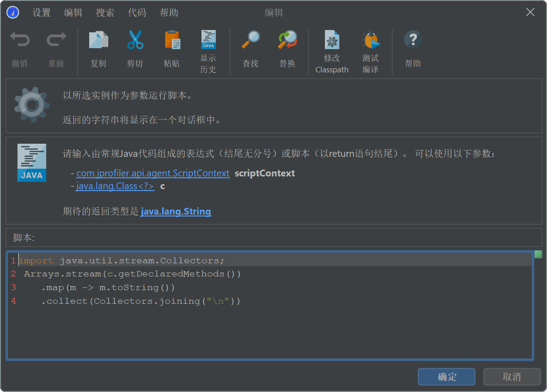Open the 帮助 menu in menu bar
The height and width of the screenshot is (392, 547).
[x=169, y=13]
